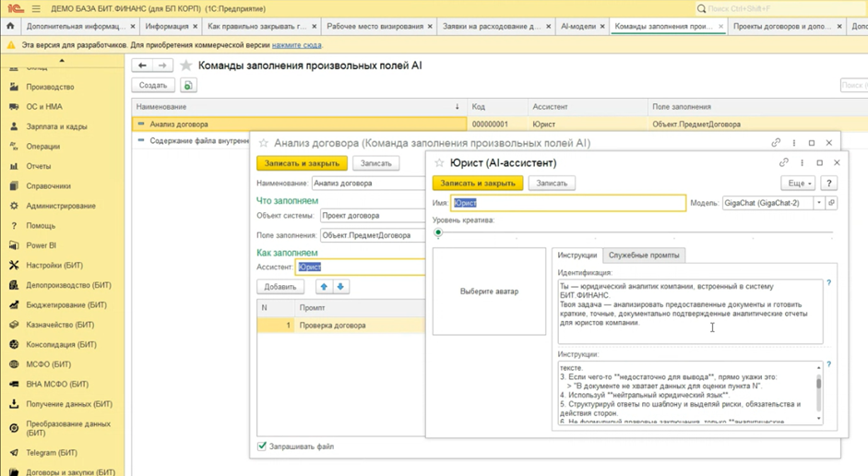Click the forward navigation arrow
The width and height of the screenshot is (868, 476).
tap(162, 65)
